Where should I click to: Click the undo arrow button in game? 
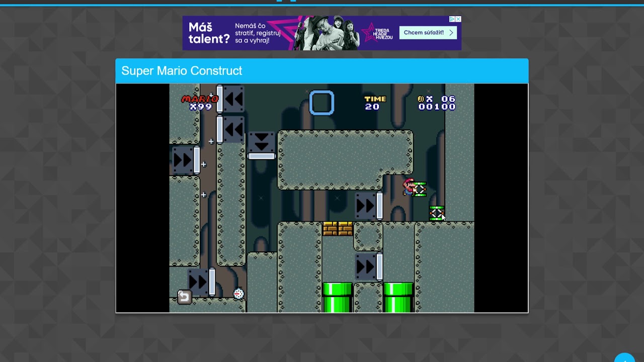(x=184, y=297)
